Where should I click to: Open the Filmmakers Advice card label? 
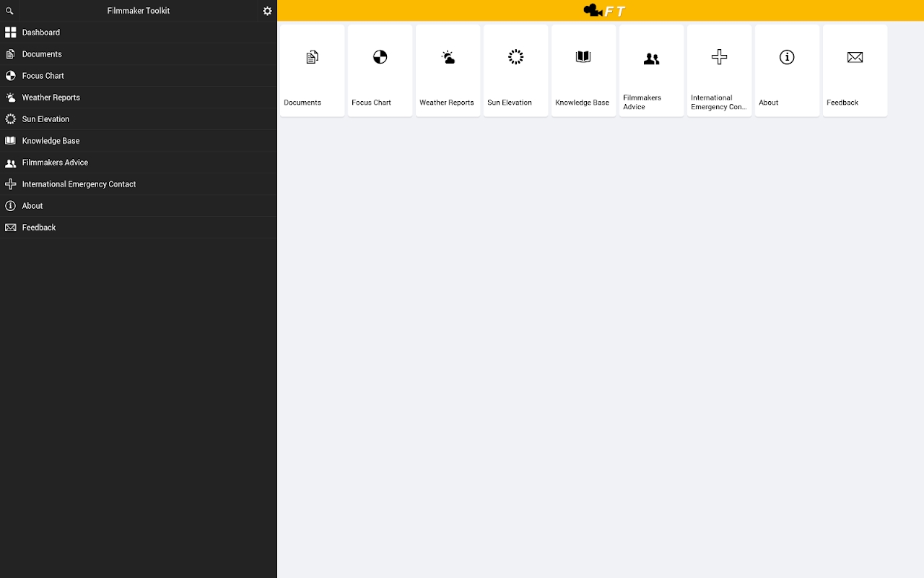pyautogui.click(x=642, y=103)
